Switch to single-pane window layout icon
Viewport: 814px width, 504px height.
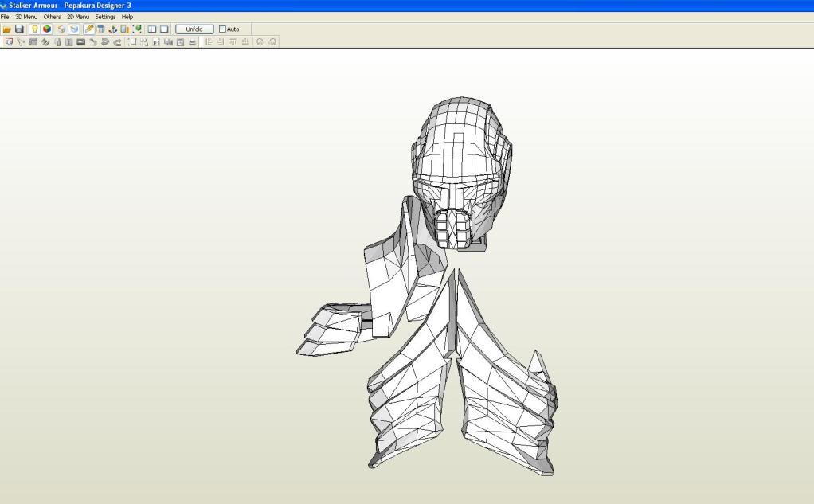tap(164, 29)
